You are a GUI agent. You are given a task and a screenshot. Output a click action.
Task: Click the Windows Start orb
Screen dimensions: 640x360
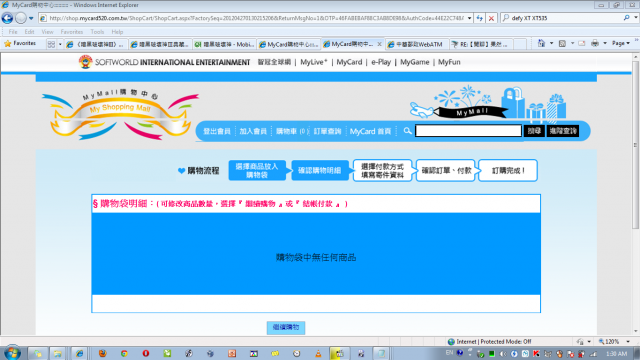[12, 353]
